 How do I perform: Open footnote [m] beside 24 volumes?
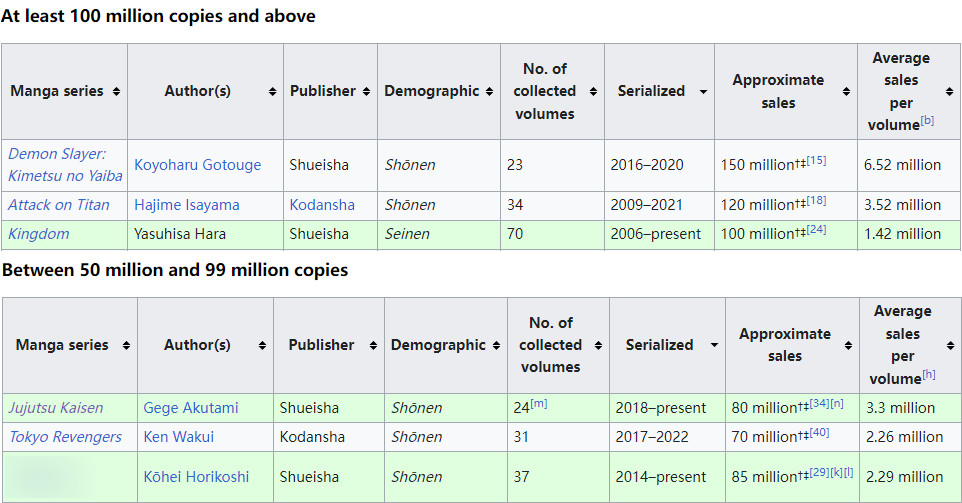click(x=539, y=404)
